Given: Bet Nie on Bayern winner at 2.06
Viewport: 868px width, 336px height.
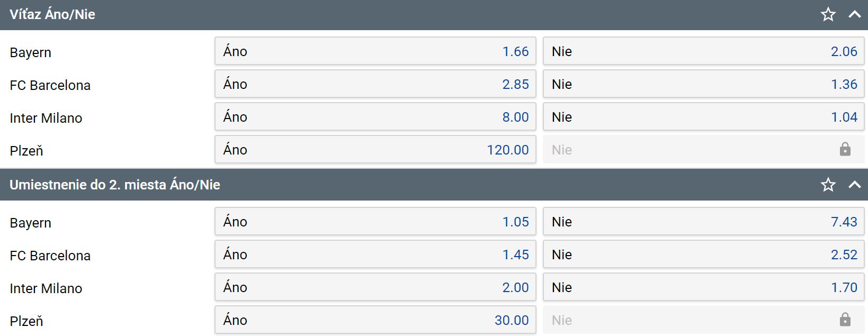Looking at the screenshot, I should 703,51.
